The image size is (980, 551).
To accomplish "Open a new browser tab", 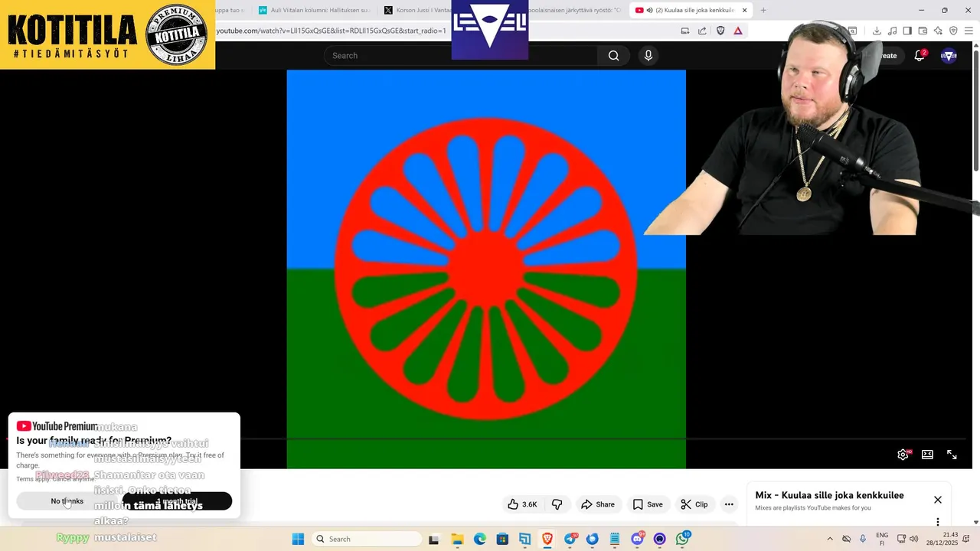I will point(763,10).
